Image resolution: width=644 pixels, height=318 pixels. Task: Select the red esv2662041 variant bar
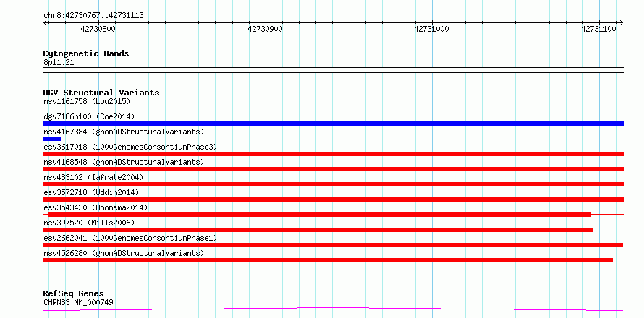coord(333,245)
